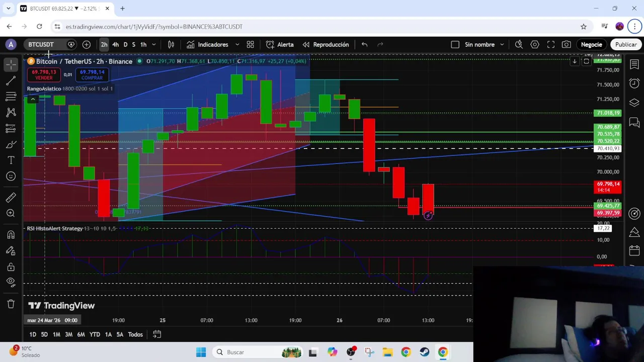This screenshot has width=644, height=362.
Task: Expand the Sin nombre layout dropdown
Action: [x=502, y=45]
